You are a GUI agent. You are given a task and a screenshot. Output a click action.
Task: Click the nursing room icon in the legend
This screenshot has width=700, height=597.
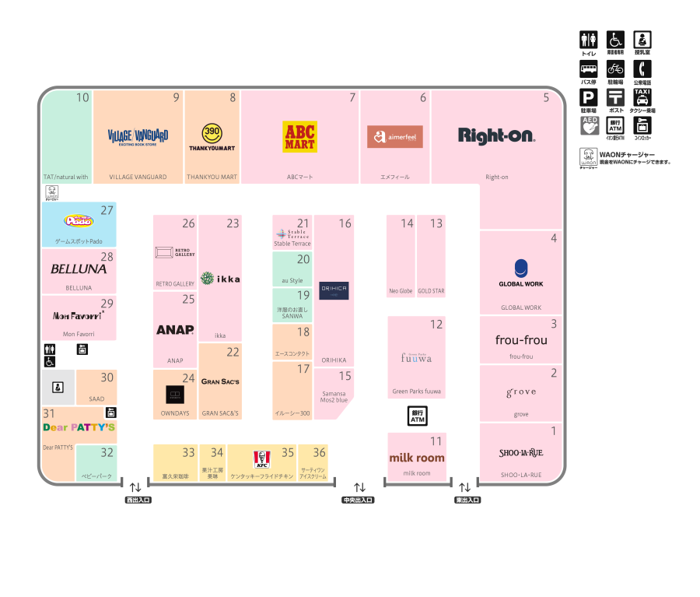coord(642,40)
